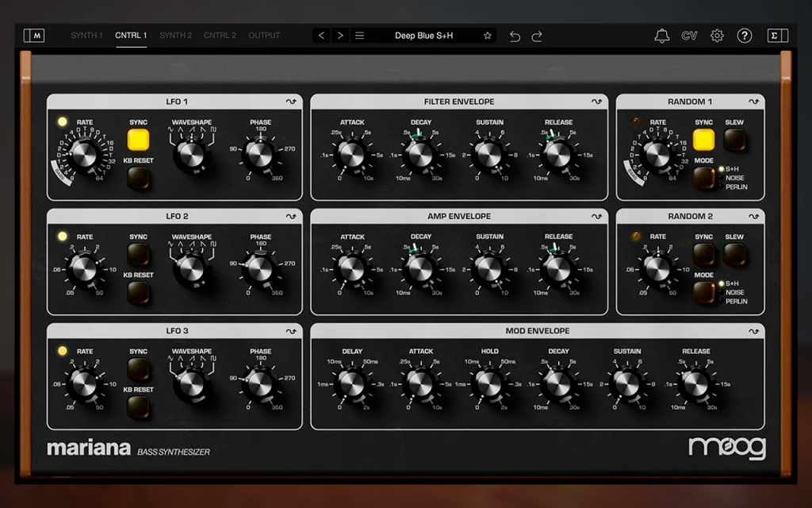Image resolution: width=812 pixels, height=508 pixels.
Task: Click Mod Envelope DELAY knob
Action: pos(351,383)
